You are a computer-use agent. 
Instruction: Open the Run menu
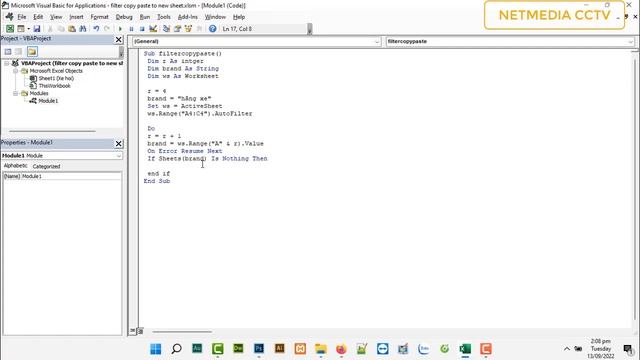tap(144, 17)
